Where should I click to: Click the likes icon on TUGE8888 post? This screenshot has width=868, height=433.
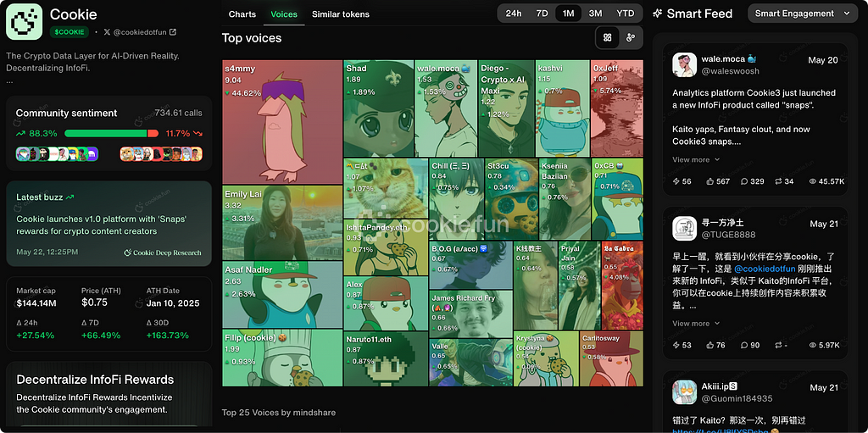(x=710, y=345)
